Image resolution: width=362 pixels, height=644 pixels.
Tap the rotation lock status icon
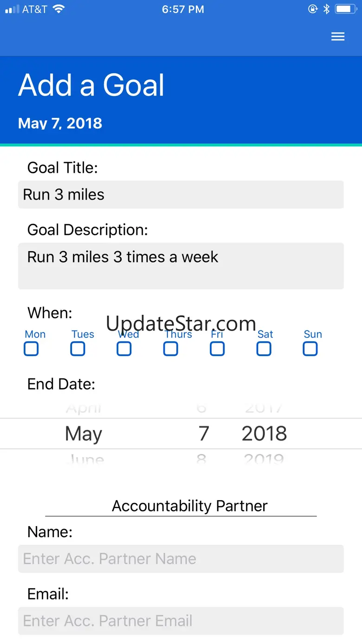pyautogui.click(x=313, y=9)
